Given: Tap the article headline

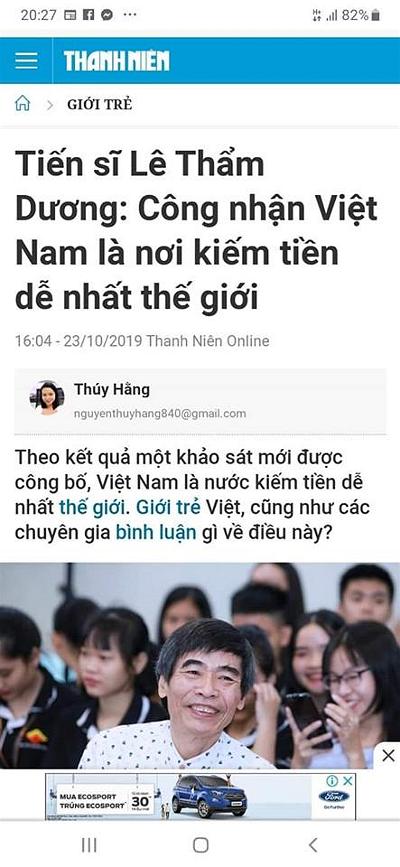Looking at the screenshot, I should [196, 231].
